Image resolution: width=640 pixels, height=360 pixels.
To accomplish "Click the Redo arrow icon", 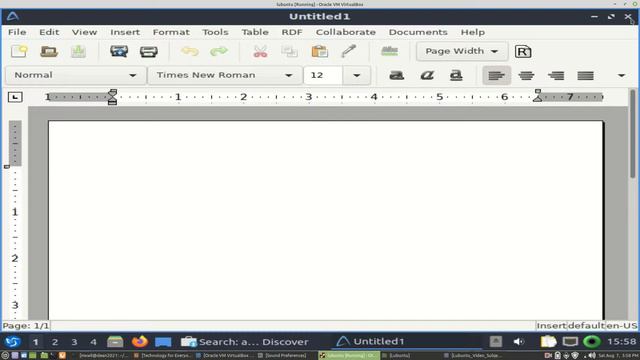I will tap(219, 51).
